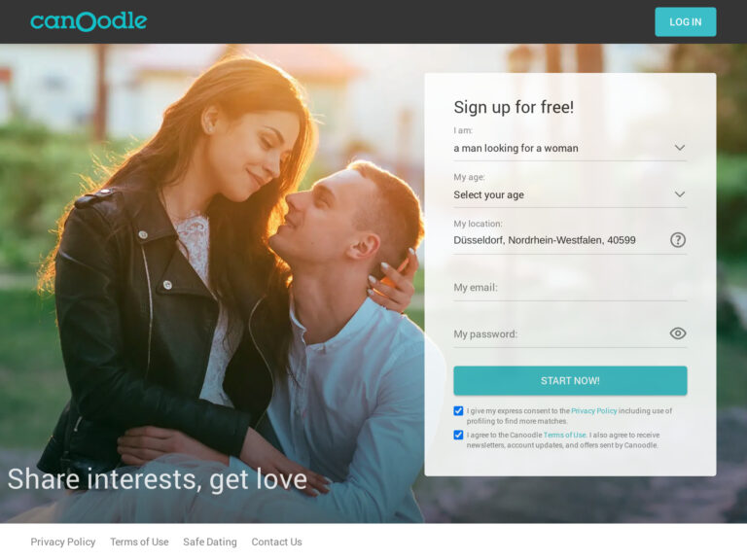Uncheck the Terms of Use agreement checkbox
The height and width of the screenshot is (560, 747).
(458, 435)
